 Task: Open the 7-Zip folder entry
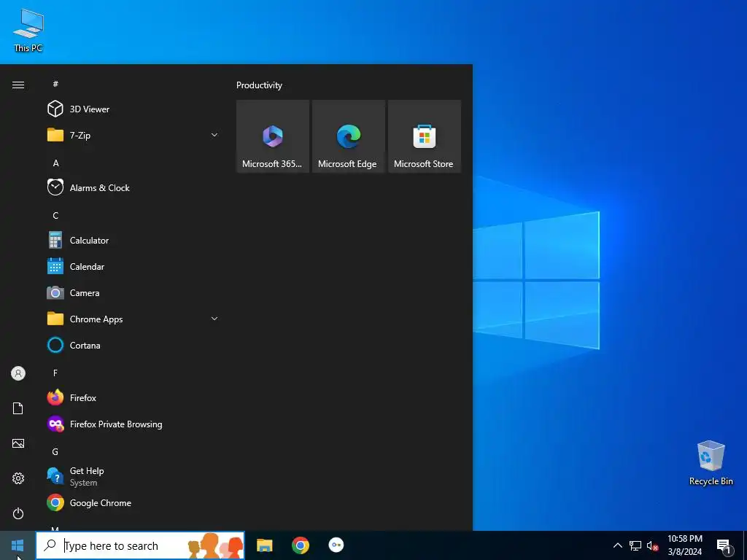[x=133, y=135]
